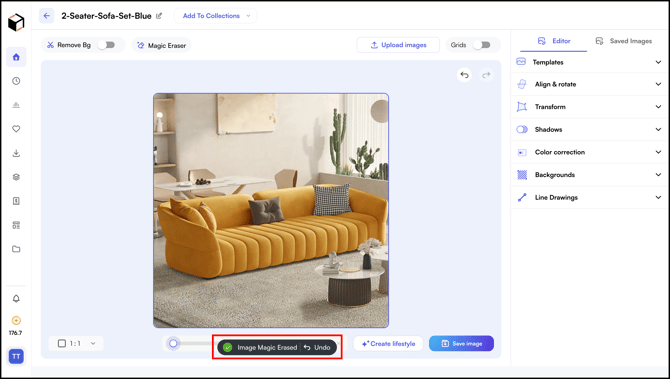Edit the 2-Seater-Sofa-Set-Blue name pencil icon

(x=159, y=16)
